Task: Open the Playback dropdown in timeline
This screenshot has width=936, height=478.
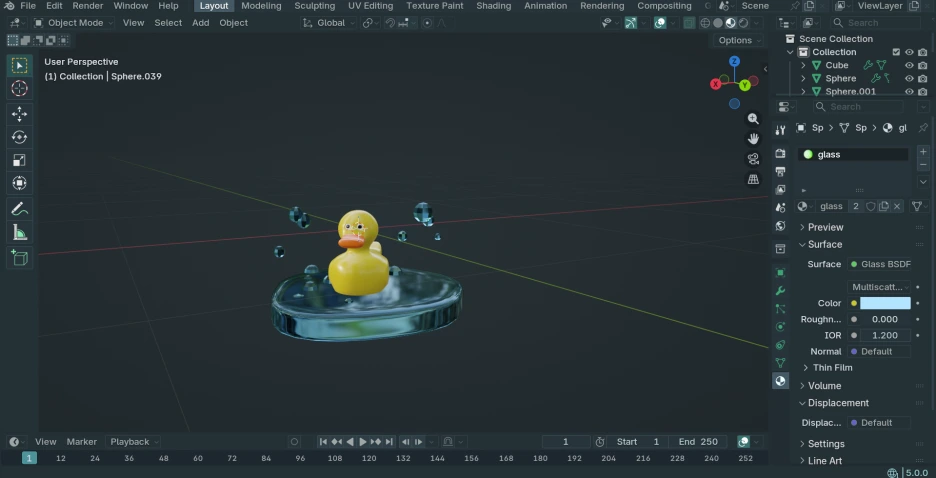Action: click(134, 442)
